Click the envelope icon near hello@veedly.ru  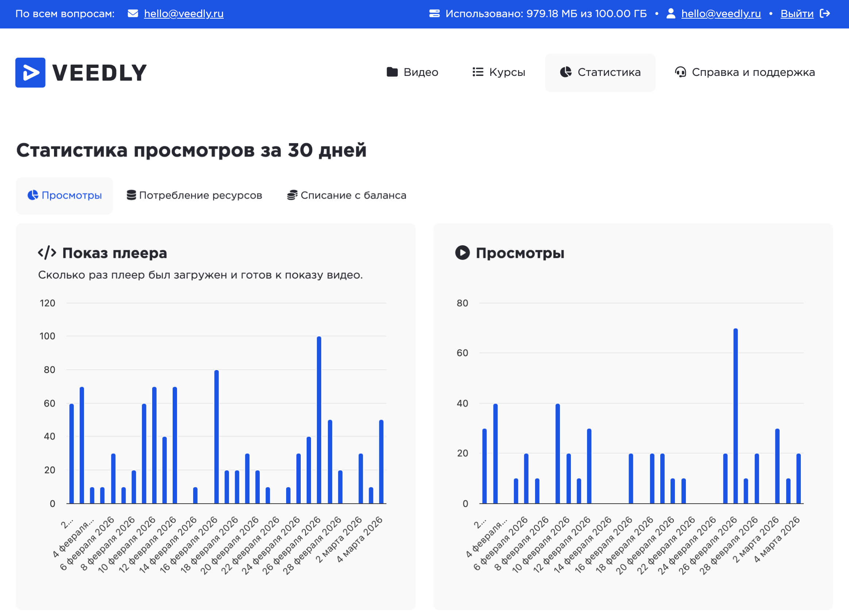tap(133, 13)
